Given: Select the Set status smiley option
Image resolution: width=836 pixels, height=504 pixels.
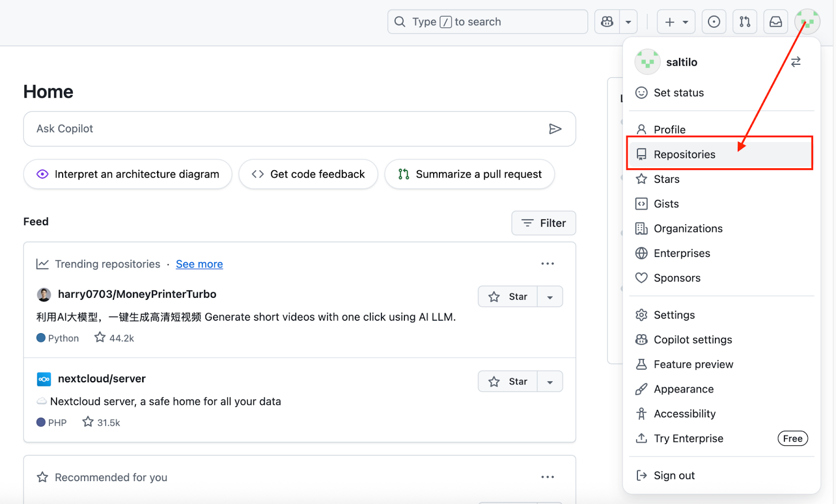Looking at the screenshot, I should [x=678, y=92].
